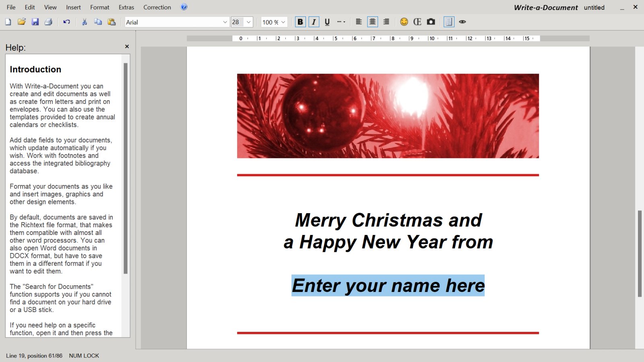Viewport: 644px width, 362px height.
Task: Insert a smiley emoticon
Action: pyautogui.click(x=404, y=22)
